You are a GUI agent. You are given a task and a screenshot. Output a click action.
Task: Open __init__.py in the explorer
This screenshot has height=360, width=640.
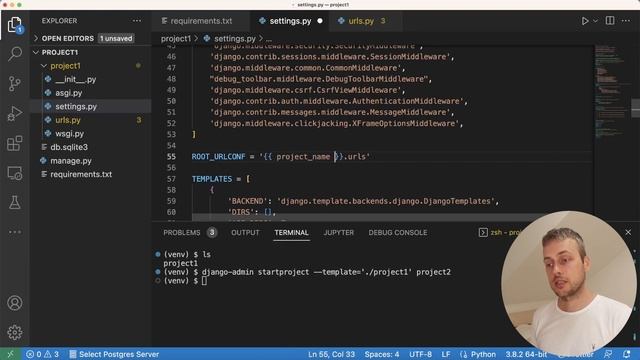(x=76, y=79)
